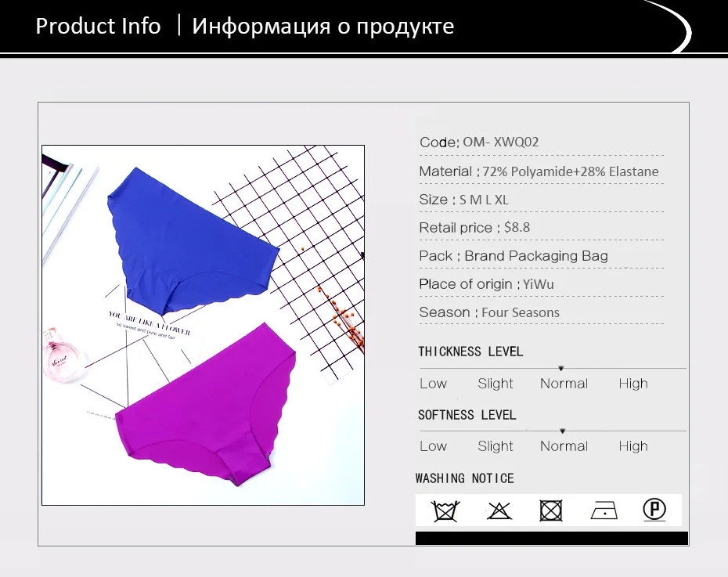The image size is (728, 577).
Task: Click the 'THICKNESS LEVEL' heading
Action: 470,352
